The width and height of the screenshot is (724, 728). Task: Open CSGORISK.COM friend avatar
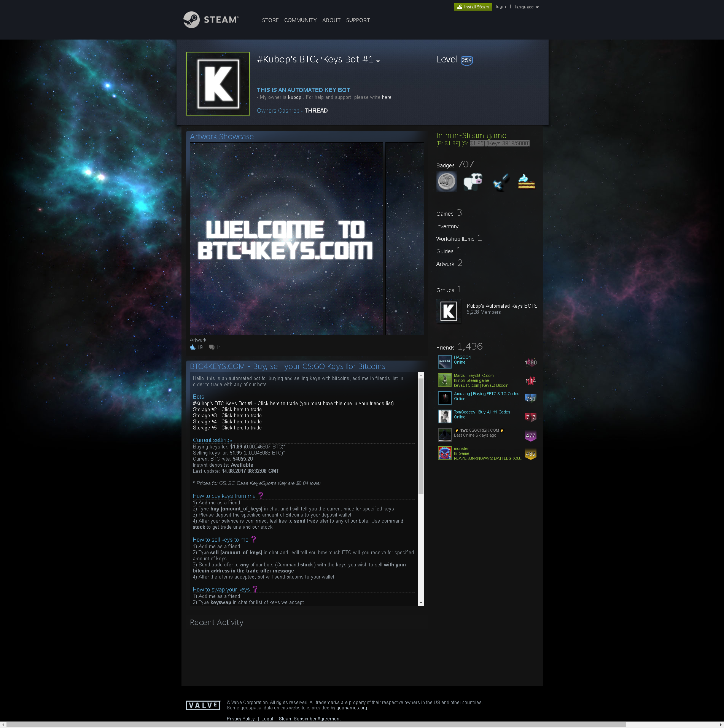click(x=444, y=435)
